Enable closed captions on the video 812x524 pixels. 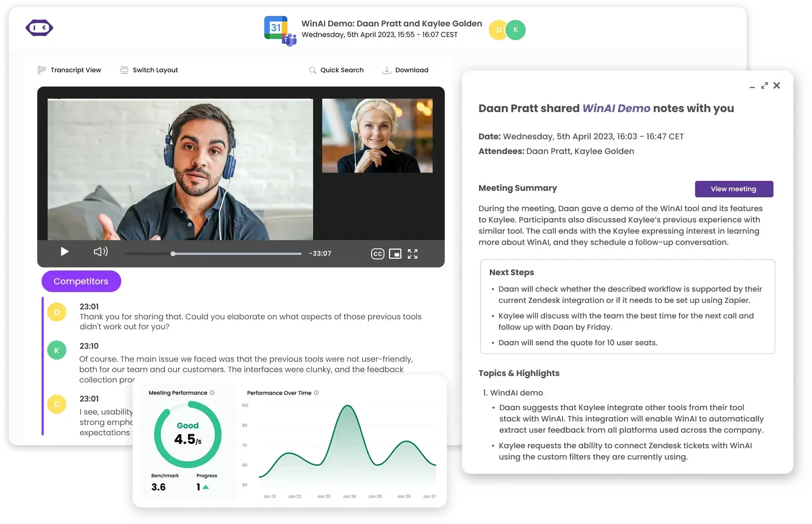coord(377,254)
